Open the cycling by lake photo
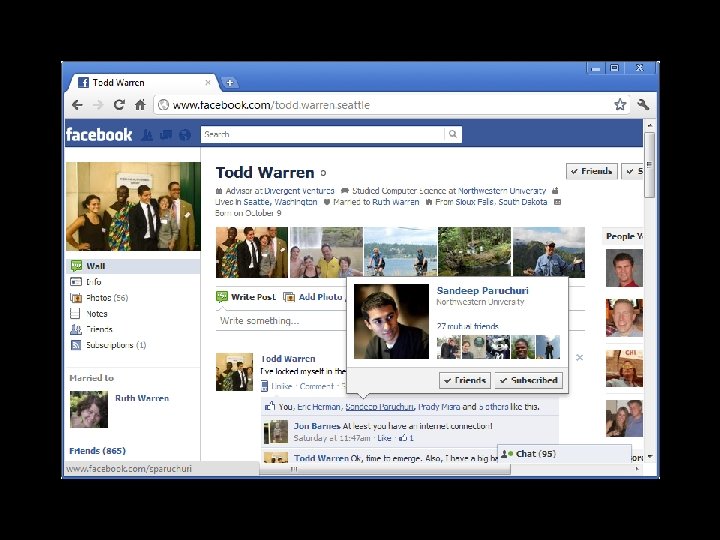The width and height of the screenshot is (720, 540). pos(400,252)
